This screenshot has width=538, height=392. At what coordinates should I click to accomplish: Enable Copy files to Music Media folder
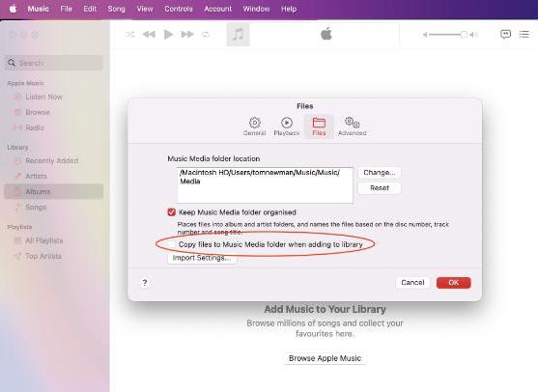pyautogui.click(x=172, y=244)
